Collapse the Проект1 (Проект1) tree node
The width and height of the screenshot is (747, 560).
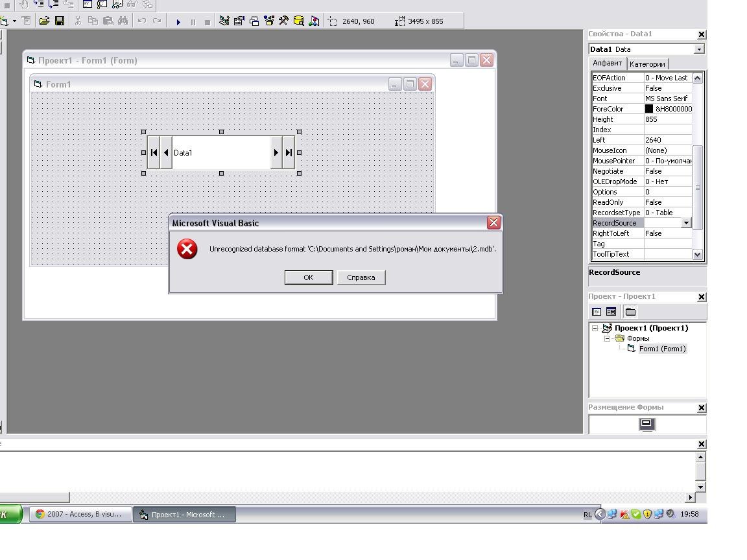click(595, 328)
